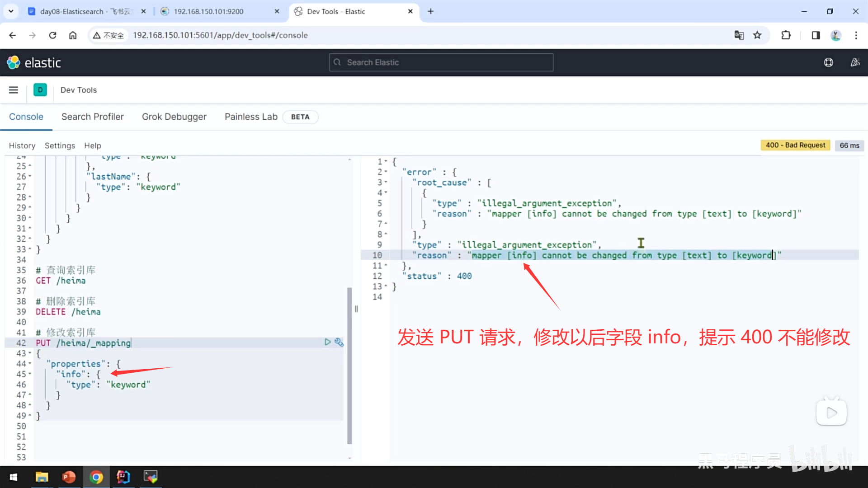
Task: Open browser tab search dropdown
Action: [11, 11]
